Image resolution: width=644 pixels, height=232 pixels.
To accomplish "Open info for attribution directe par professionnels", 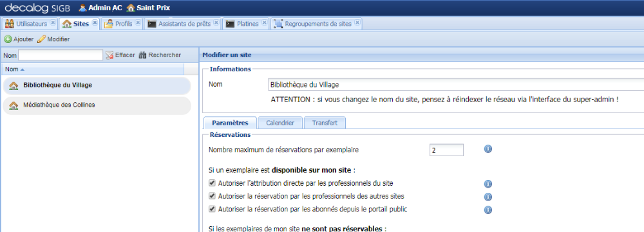I will [488, 184].
